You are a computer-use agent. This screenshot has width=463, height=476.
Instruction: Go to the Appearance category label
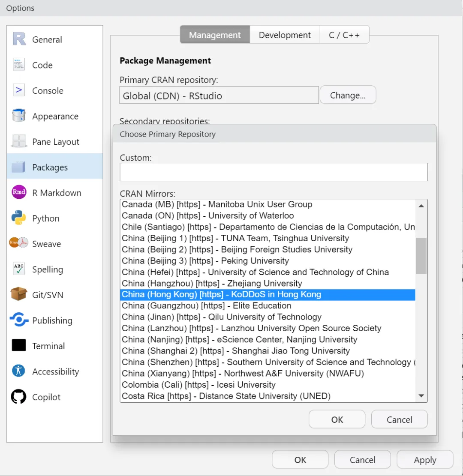pos(55,116)
